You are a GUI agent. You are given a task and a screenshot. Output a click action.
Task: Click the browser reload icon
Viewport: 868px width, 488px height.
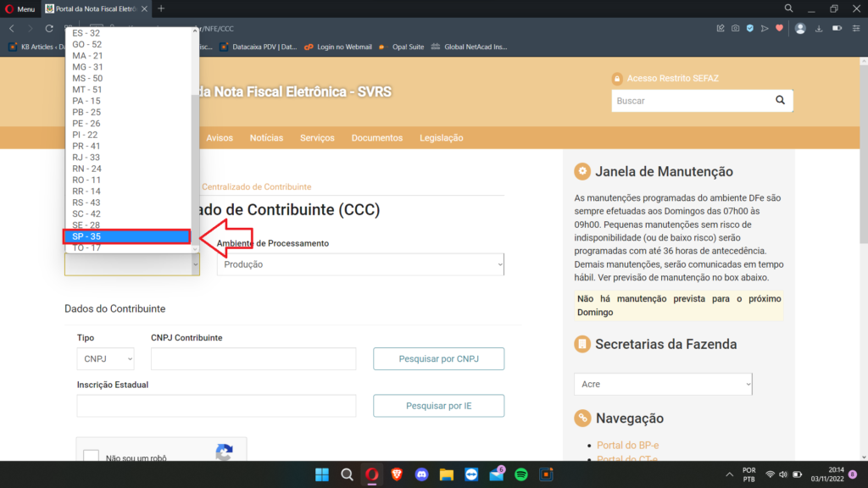click(x=49, y=28)
